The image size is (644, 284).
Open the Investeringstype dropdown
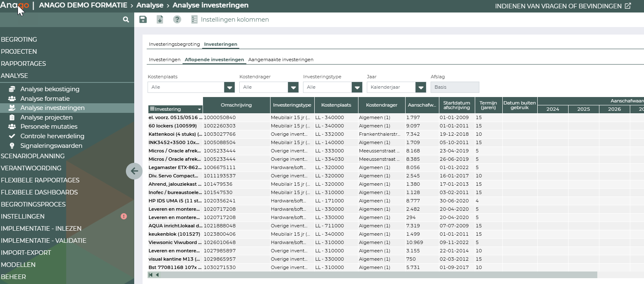[357, 87]
